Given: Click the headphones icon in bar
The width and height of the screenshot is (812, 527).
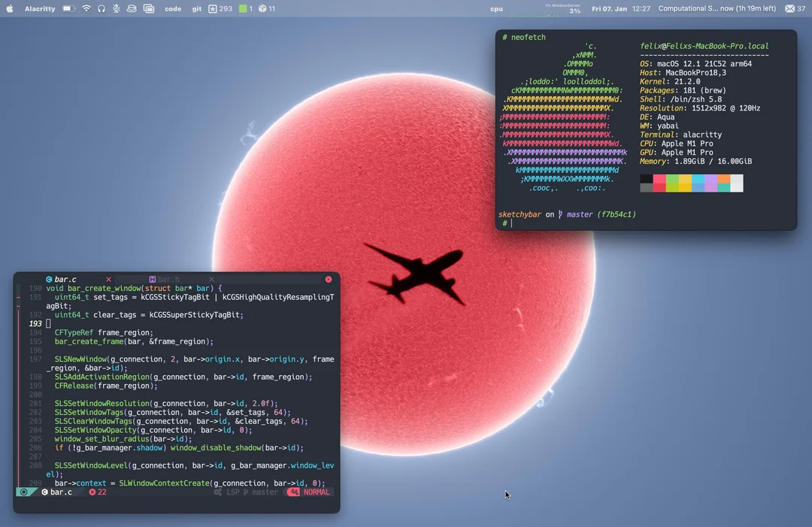Looking at the screenshot, I should [101, 8].
